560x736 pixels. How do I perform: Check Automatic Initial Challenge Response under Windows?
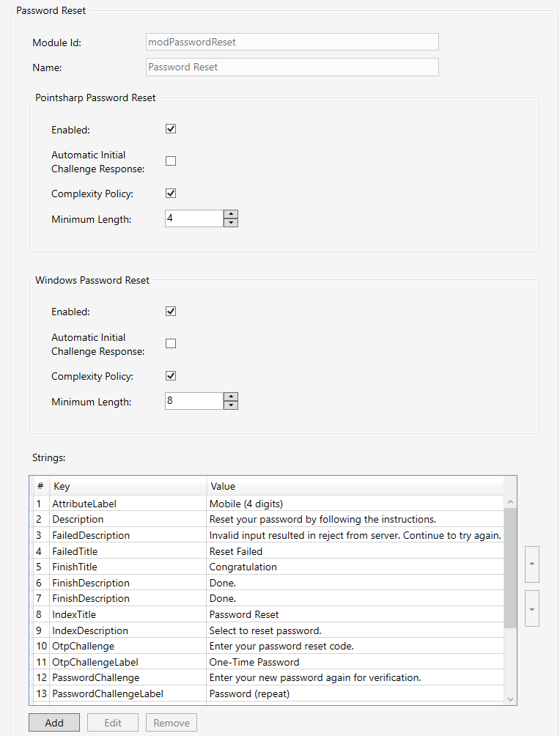click(170, 343)
